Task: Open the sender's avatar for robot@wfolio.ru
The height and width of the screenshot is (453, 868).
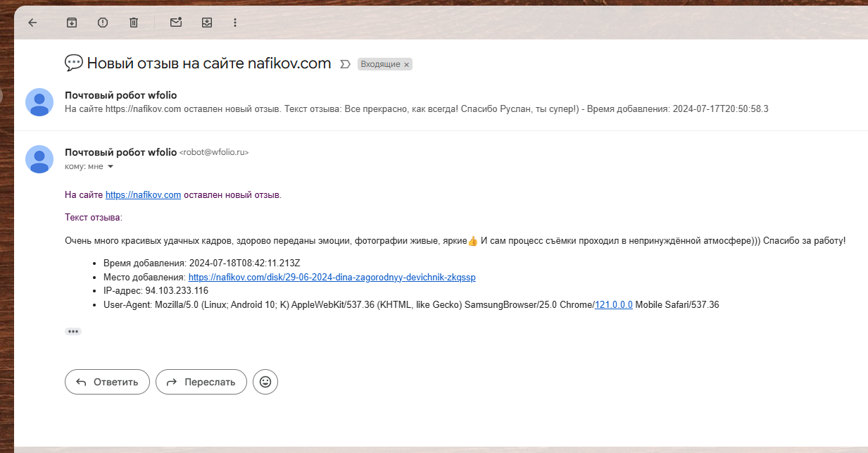Action: pyautogui.click(x=39, y=159)
